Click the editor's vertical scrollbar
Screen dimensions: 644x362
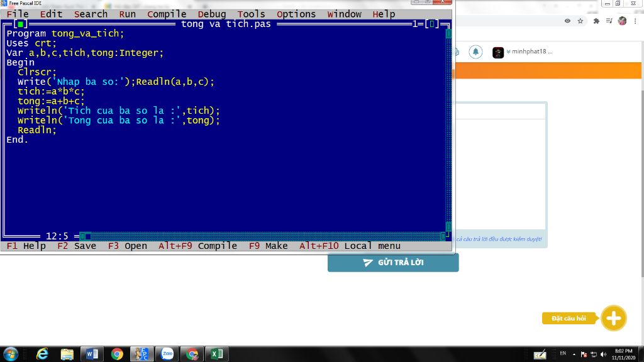coord(448,129)
